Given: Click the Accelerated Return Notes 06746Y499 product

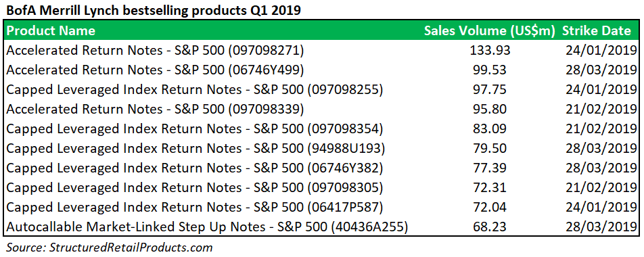Looking at the screenshot, I should 156,70.
